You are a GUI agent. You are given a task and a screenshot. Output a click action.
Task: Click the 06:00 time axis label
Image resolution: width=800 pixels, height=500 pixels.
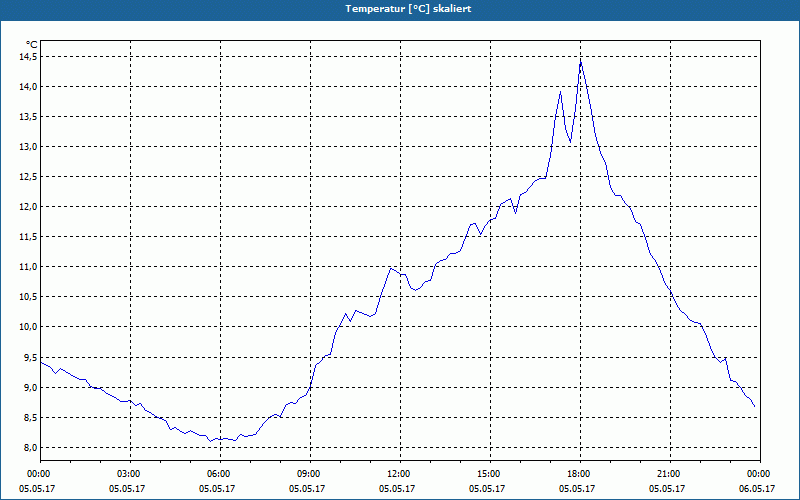coord(220,474)
